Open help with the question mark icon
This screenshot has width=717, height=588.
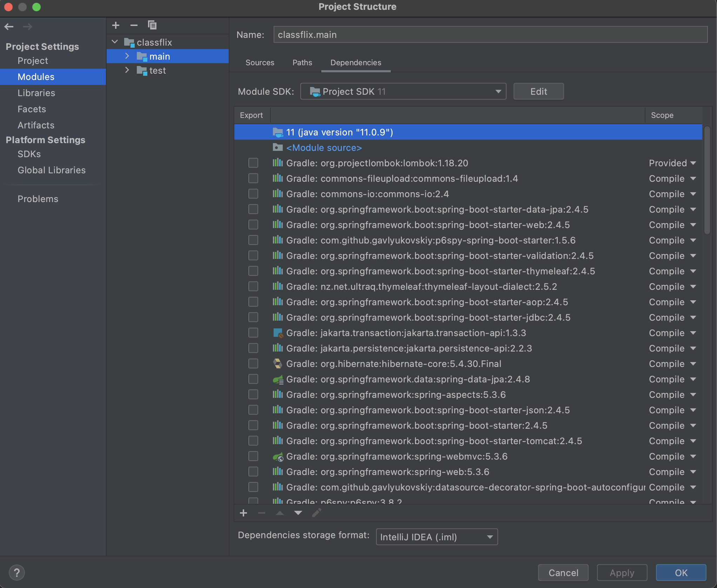[x=16, y=573]
